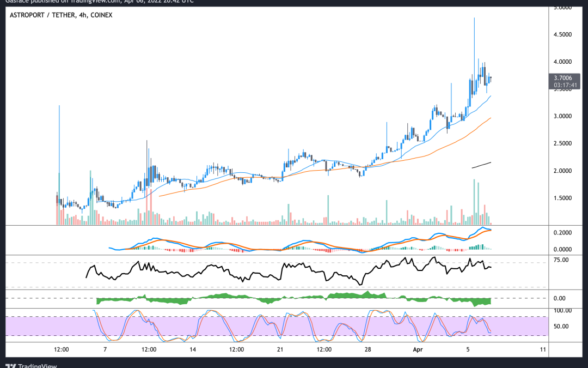This screenshot has width=588, height=368.
Task: Click the MACD 0.0000 scale value
Action: pyautogui.click(x=562, y=249)
